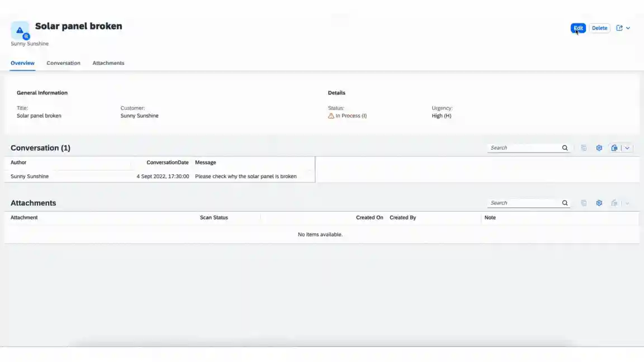Click the sort icon above the Attachments table
The height and width of the screenshot is (362, 644).
point(584,203)
